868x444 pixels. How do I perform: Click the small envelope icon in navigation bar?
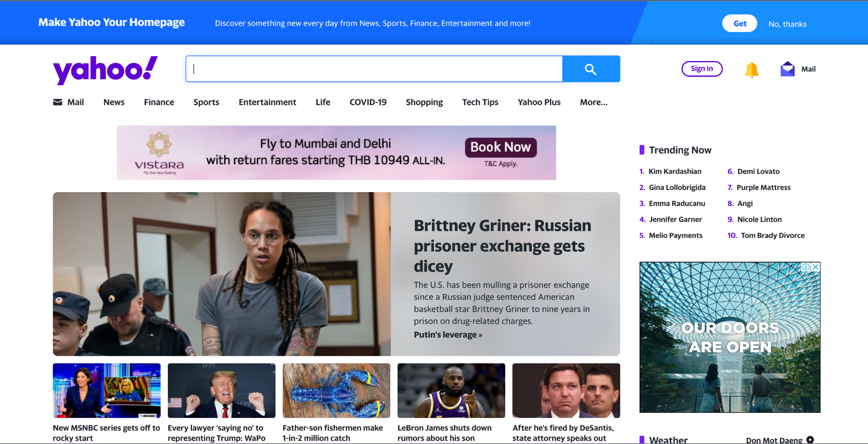(x=58, y=102)
